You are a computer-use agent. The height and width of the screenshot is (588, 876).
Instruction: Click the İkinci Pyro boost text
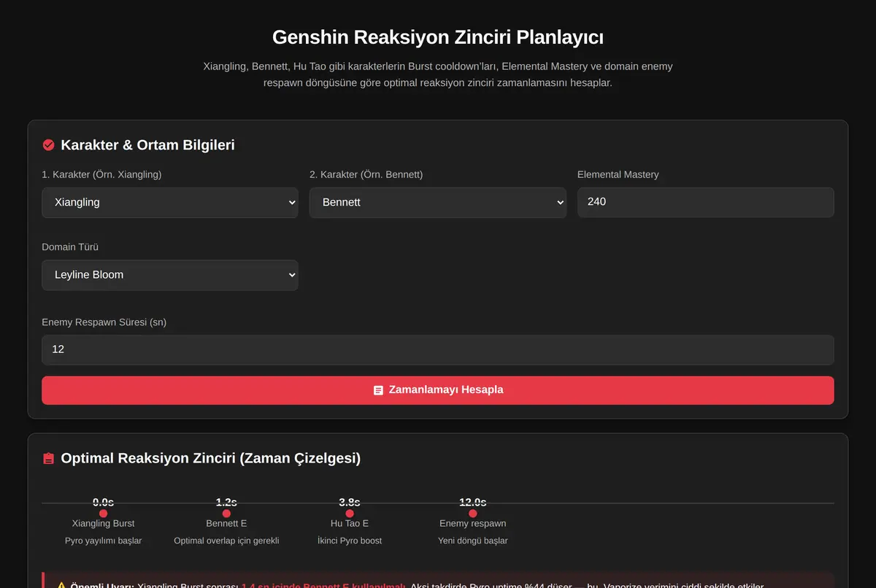pos(350,541)
